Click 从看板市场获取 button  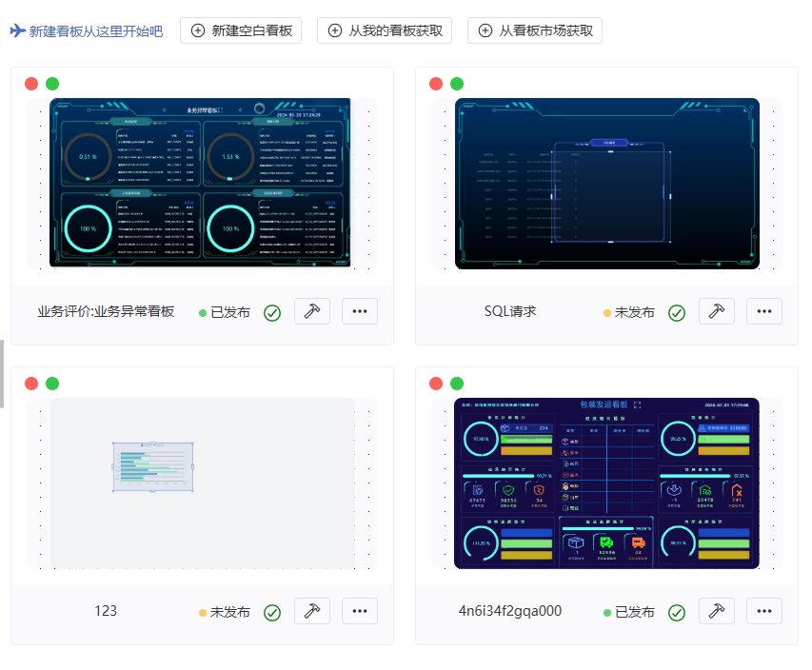534,30
